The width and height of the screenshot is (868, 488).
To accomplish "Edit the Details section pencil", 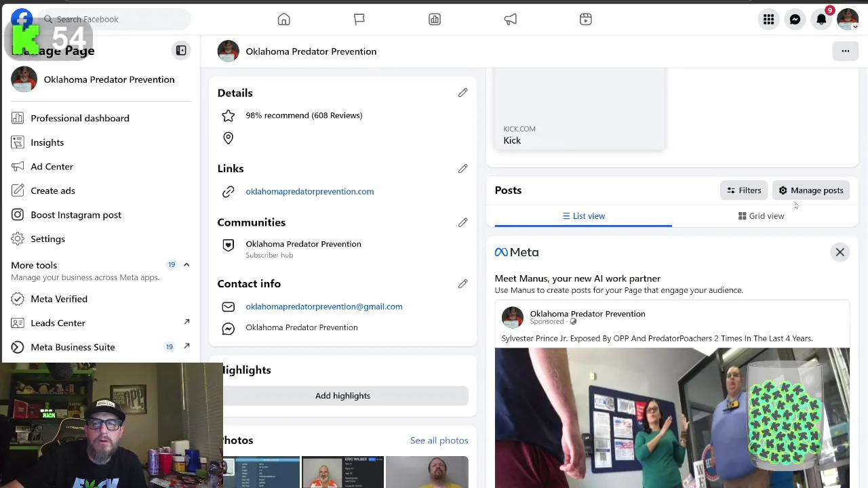I will (x=462, y=92).
